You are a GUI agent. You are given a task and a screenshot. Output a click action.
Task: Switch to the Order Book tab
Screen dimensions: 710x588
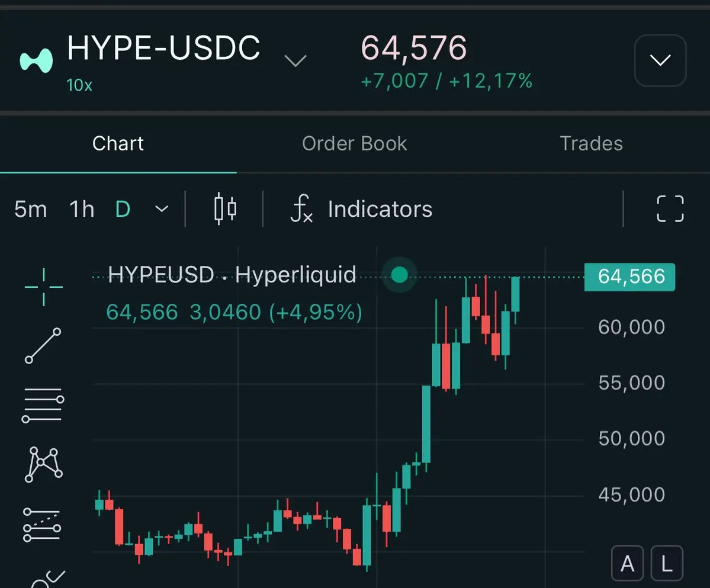[355, 143]
